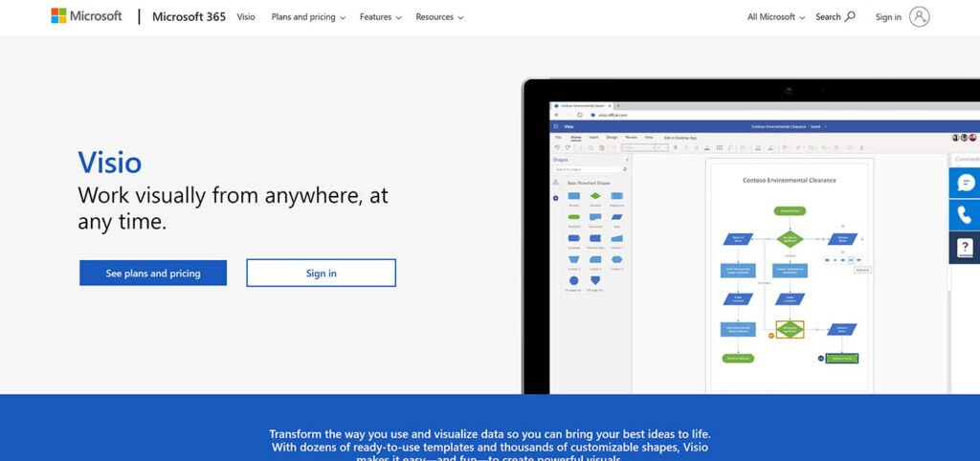Open the Resources dropdown
980x461 pixels.
pyautogui.click(x=439, y=17)
